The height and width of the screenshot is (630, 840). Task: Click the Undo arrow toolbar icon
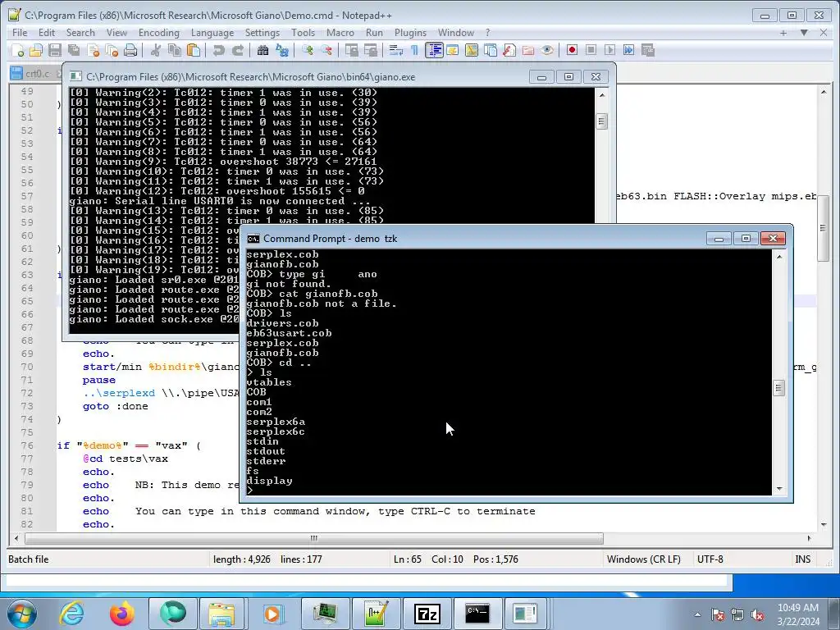click(x=218, y=50)
